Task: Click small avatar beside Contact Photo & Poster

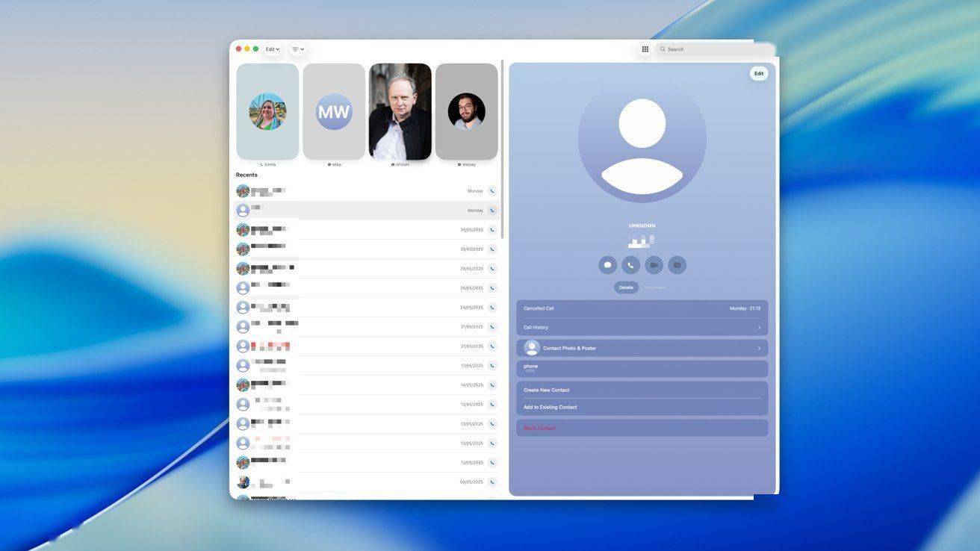Action: (x=532, y=348)
